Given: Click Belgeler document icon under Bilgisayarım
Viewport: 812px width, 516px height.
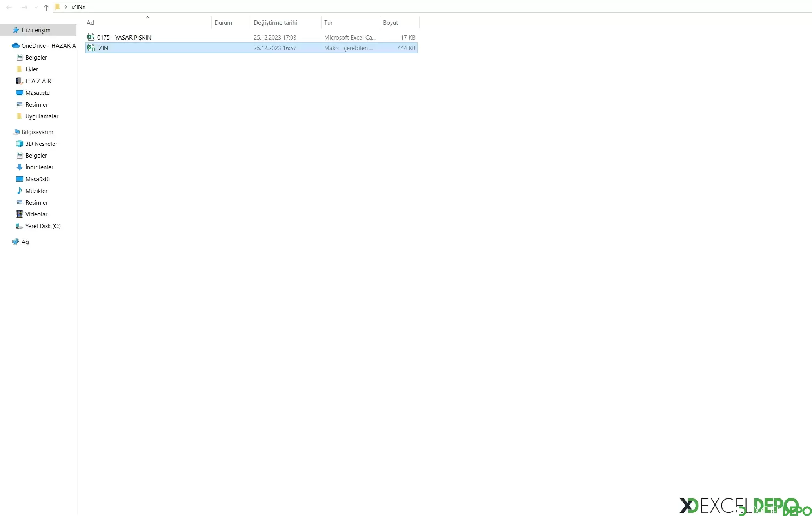Looking at the screenshot, I should click(19, 155).
